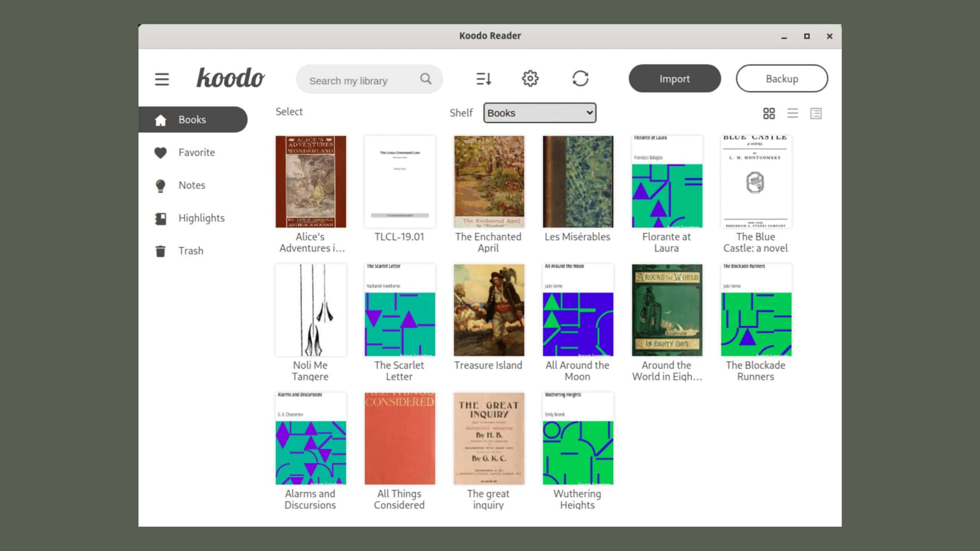Viewport: 980px width, 551px height.
Task: Click the Backup button
Action: coord(782,78)
